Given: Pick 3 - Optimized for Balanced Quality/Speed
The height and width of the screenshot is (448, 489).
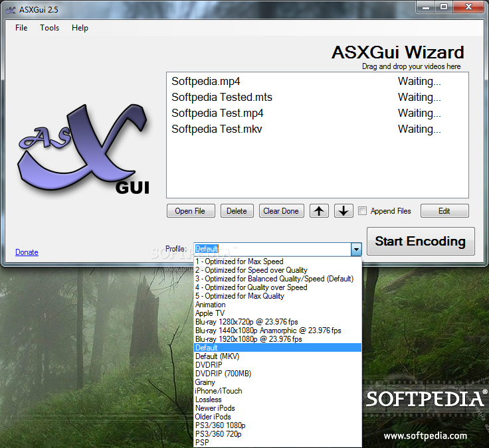Looking at the screenshot, I should pos(278,279).
